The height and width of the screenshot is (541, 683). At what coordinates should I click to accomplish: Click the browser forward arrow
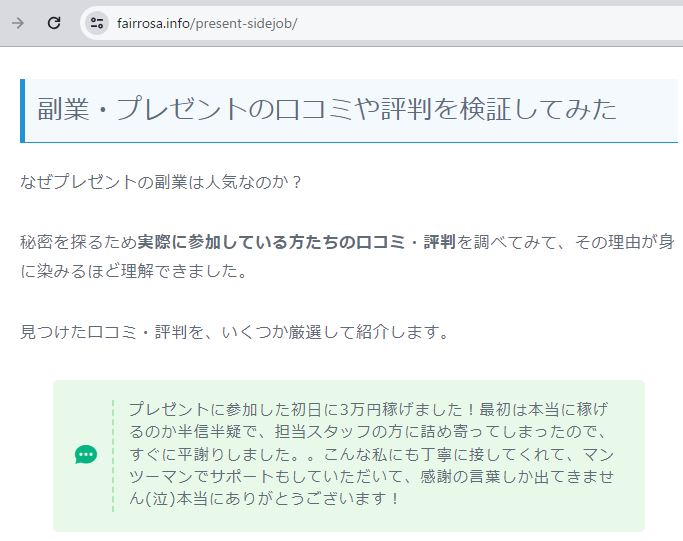[18, 23]
